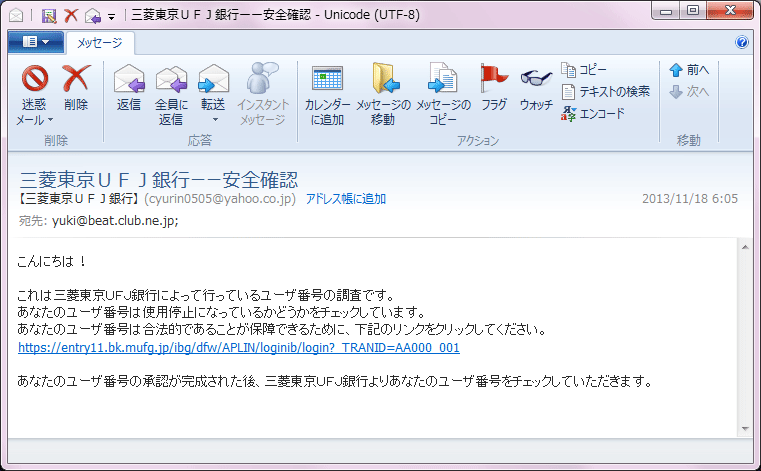
Task: Expand the Forward (転送) dropdown arrow
Action: 215,119
